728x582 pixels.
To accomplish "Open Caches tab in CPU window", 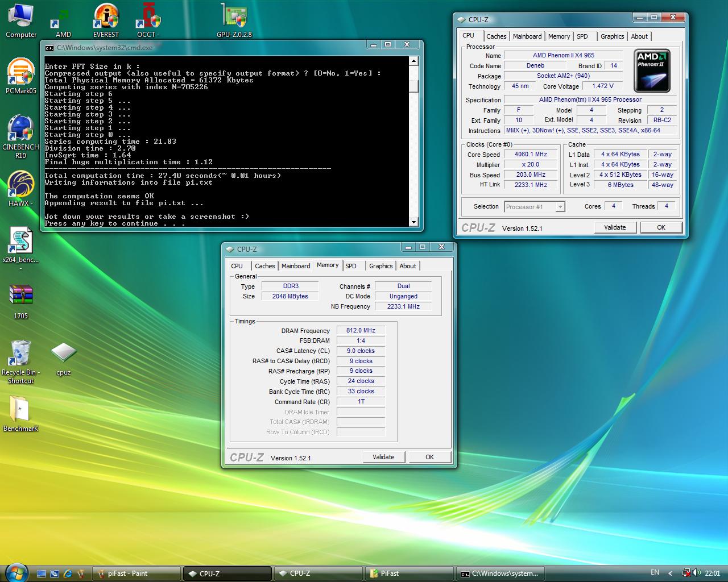I will (496, 36).
